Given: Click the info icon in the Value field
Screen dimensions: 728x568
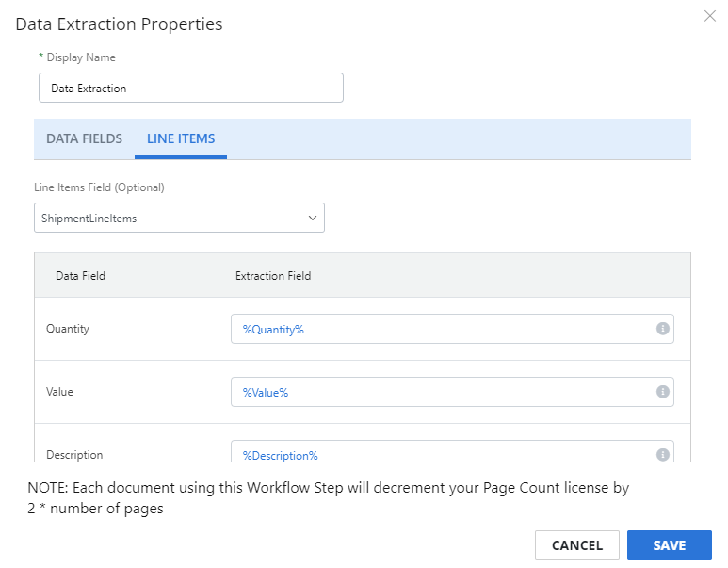Looking at the screenshot, I should click(662, 392).
